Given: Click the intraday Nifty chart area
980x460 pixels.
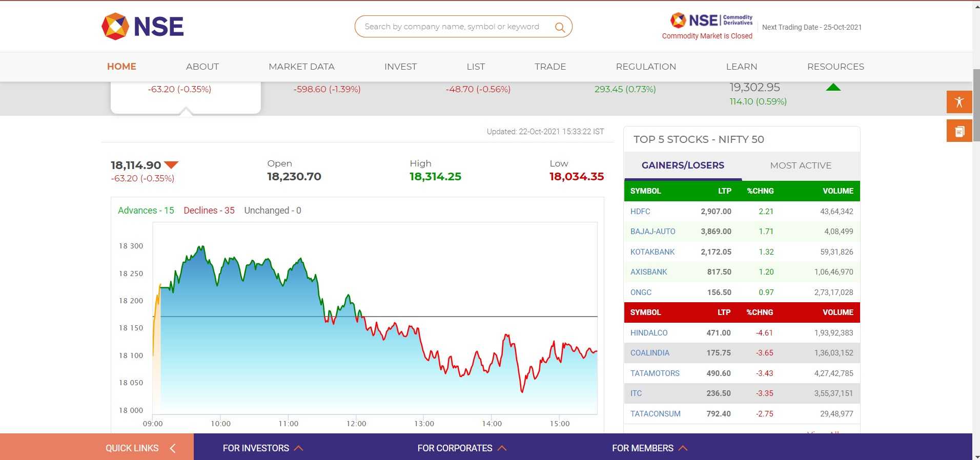Looking at the screenshot, I should pyautogui.click(x=375, y=318).
